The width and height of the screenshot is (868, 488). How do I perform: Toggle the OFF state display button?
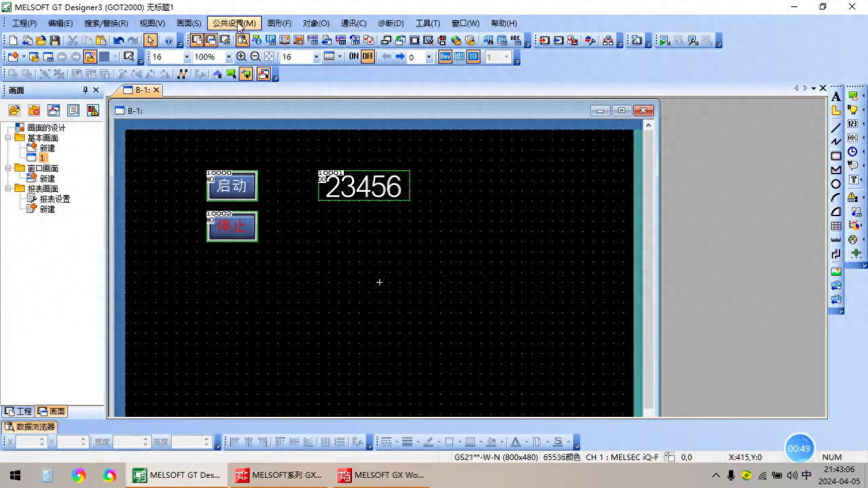click(x=368, y=57)
